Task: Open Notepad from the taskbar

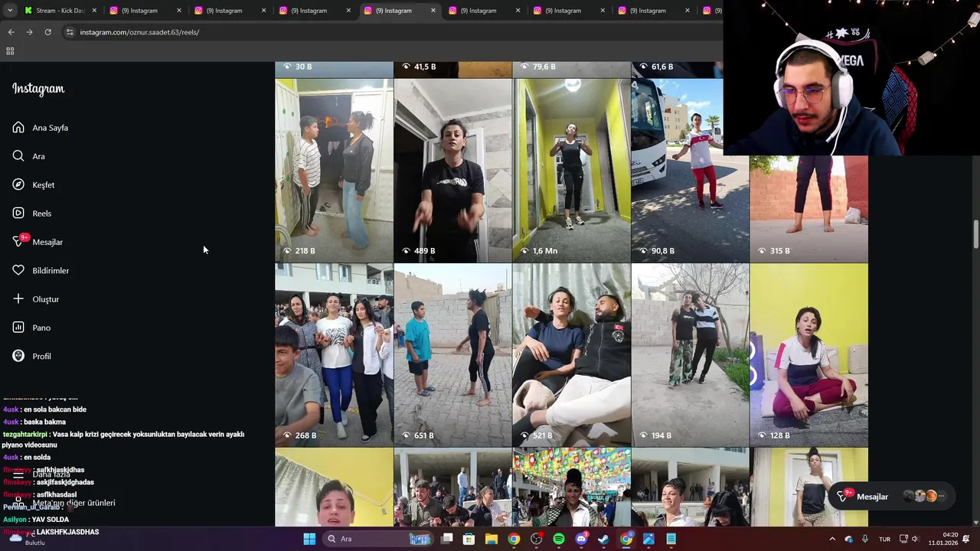Action: [671, 539]
